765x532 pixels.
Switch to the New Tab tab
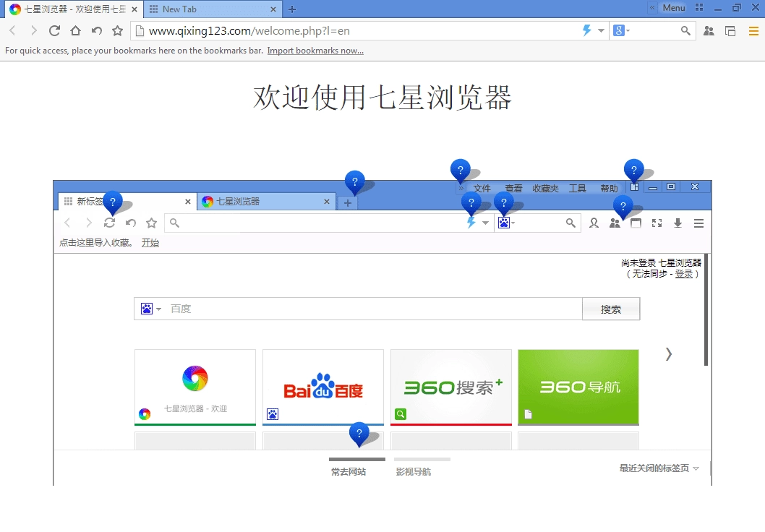pyautogui.click(x=213, y=9)
